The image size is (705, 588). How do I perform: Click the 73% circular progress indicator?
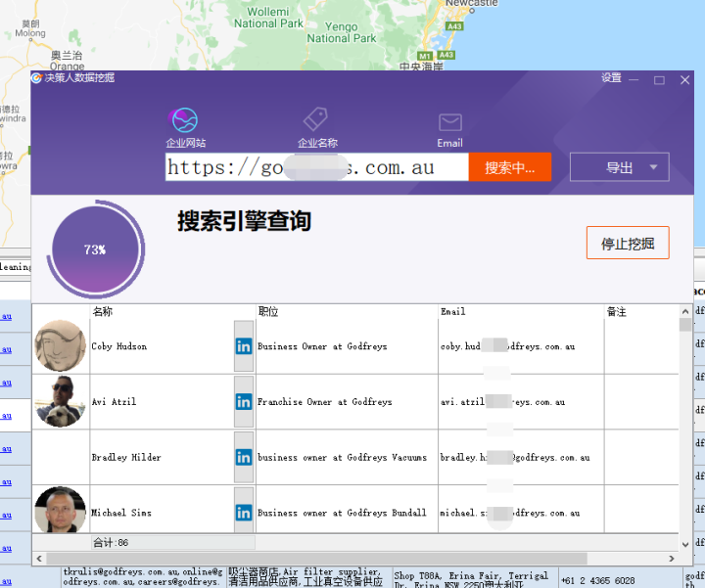tap(95, 249)
